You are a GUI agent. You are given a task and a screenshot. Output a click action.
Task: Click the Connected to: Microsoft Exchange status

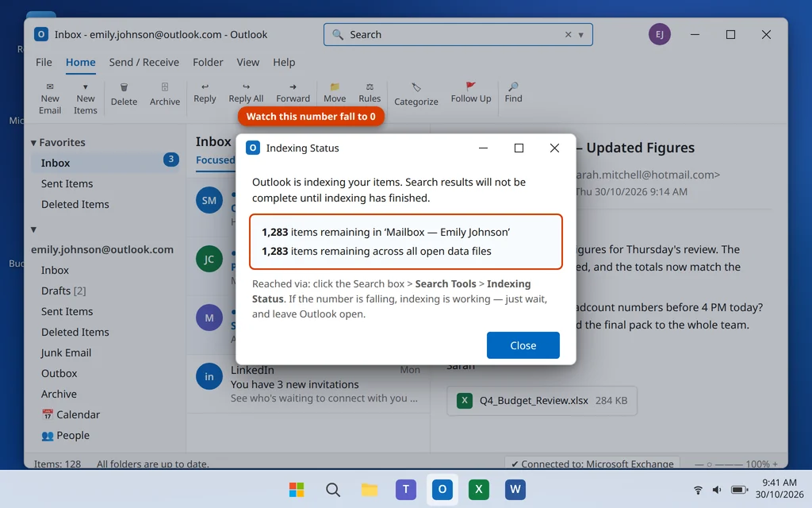click(x=592, y=464)
